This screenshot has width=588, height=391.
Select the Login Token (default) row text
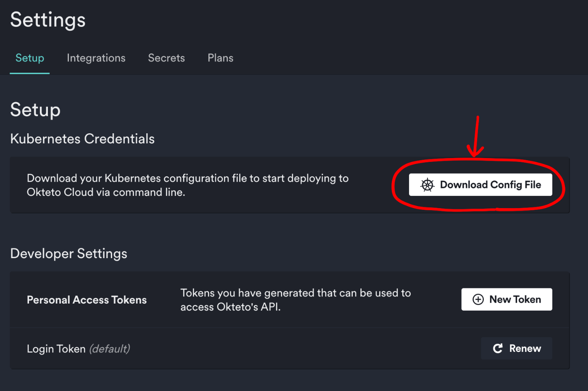click(79, 349)
